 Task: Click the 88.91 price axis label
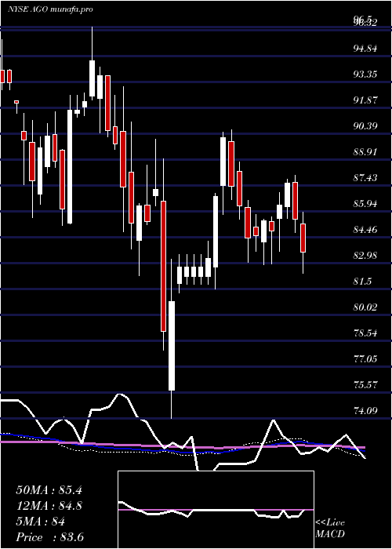tap(365, 152)
